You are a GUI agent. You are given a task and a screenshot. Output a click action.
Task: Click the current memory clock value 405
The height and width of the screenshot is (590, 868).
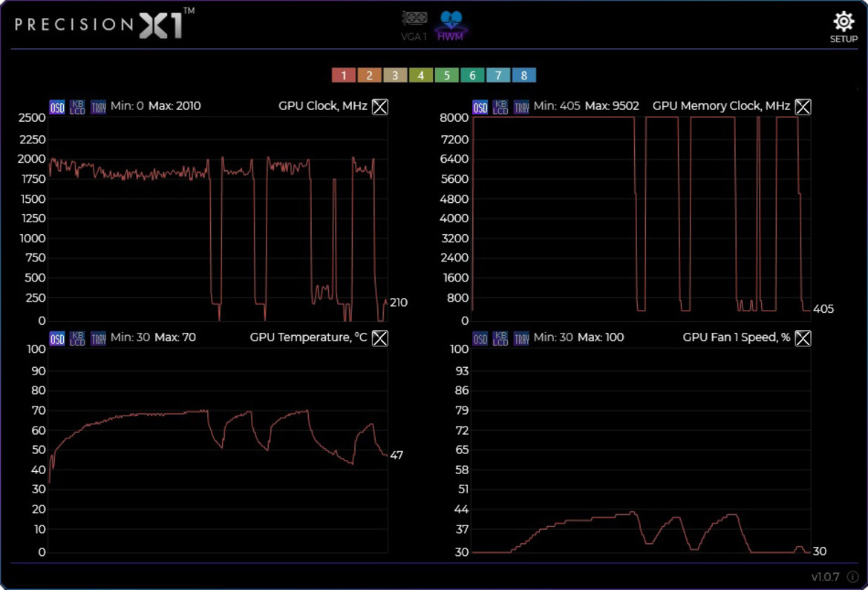pyautogui.click(x=823, y=309)
